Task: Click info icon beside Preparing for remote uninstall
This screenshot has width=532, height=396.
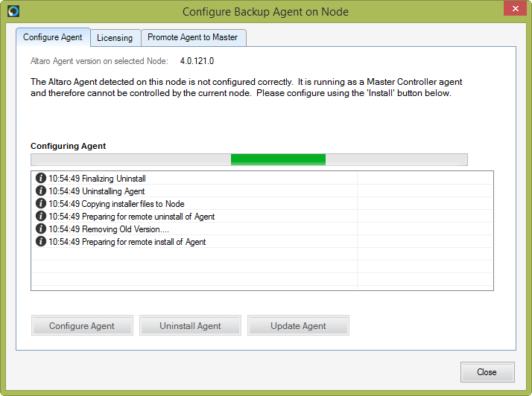Action: (x=41, y=216)
